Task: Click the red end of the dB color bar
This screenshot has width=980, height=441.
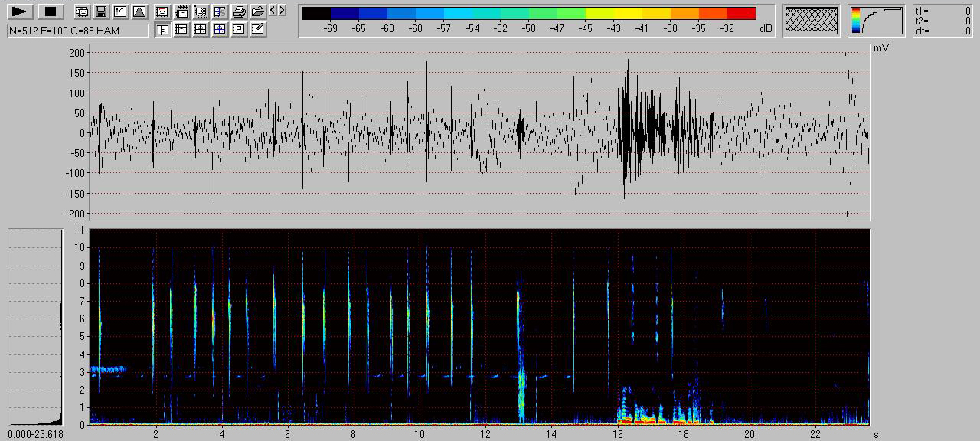Action: pos(741,13)
